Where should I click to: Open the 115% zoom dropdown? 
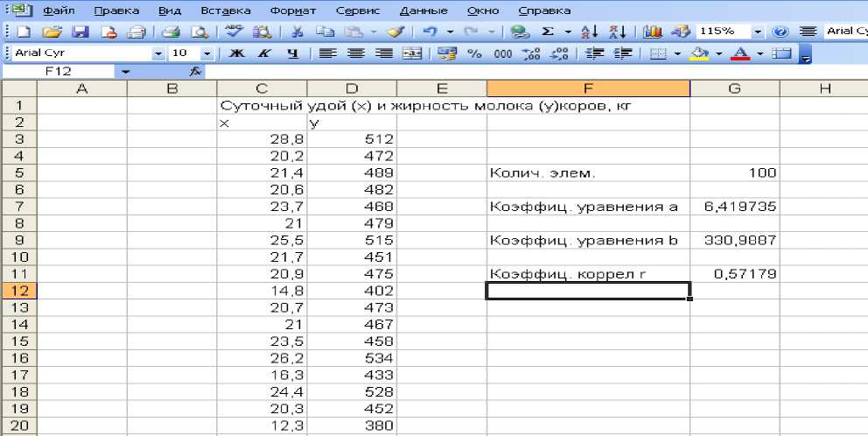(x=758, y=32)
